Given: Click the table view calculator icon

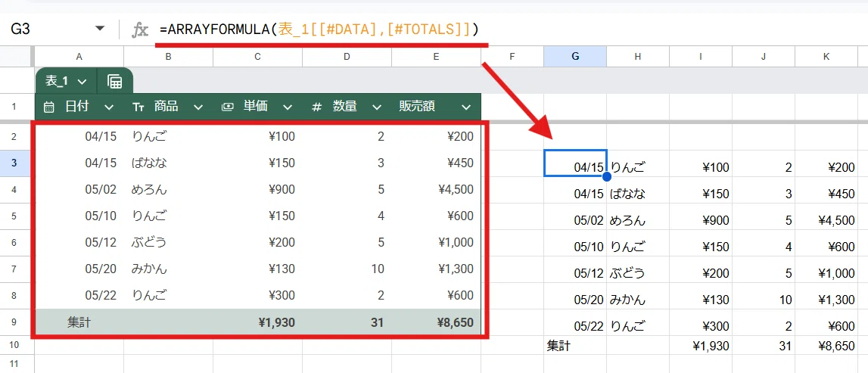Looking at the screenshot, I should pos(114,82).
